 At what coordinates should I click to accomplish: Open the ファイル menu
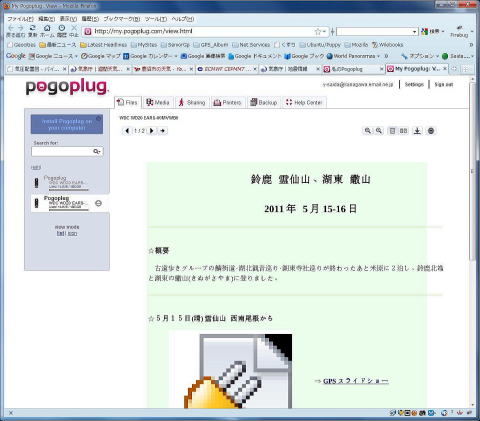pos(20,19)
